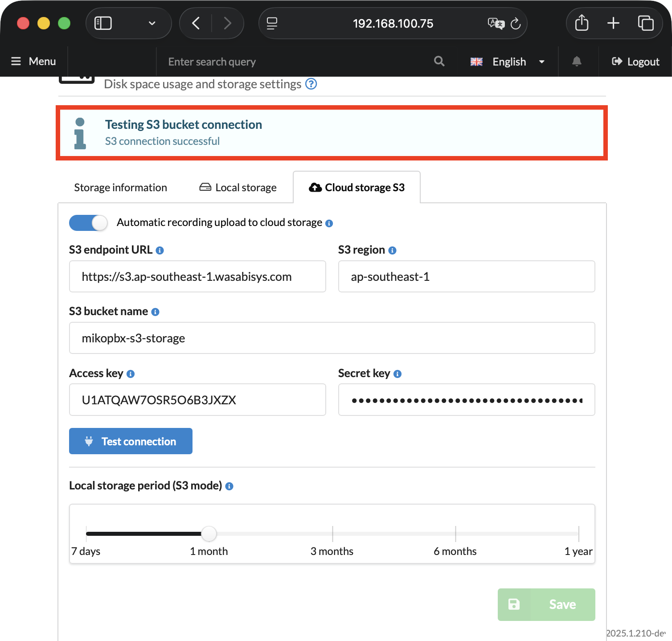The width and height of the screenshot is (672, 641).
Task: Open the English language dropdown
Action: (x=508, y=62)
